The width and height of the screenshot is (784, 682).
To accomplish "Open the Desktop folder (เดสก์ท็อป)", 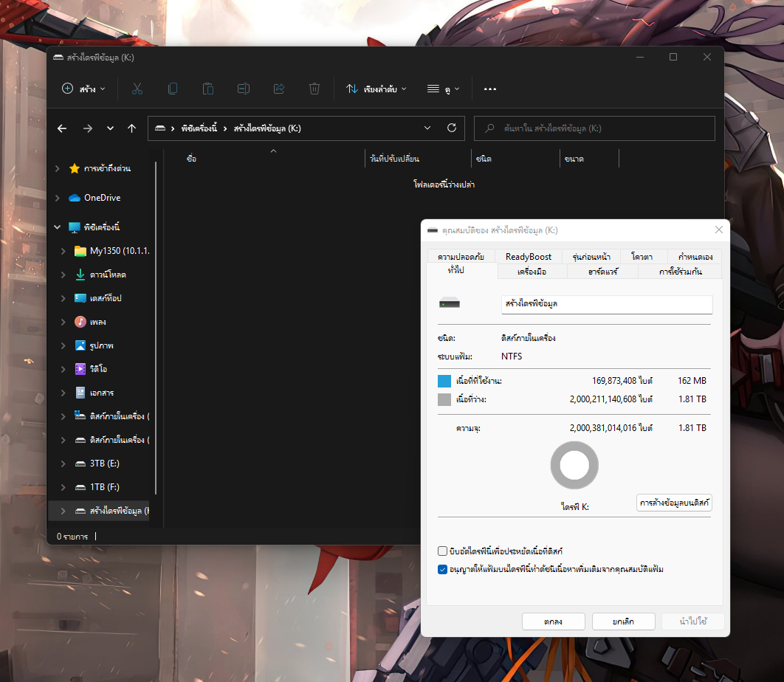I will (x=98, y=298).
